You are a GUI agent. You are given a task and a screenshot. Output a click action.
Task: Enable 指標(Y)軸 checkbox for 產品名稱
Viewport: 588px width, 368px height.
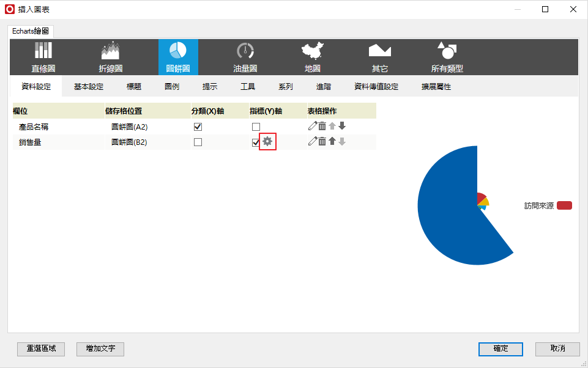(x=256, y=127)
